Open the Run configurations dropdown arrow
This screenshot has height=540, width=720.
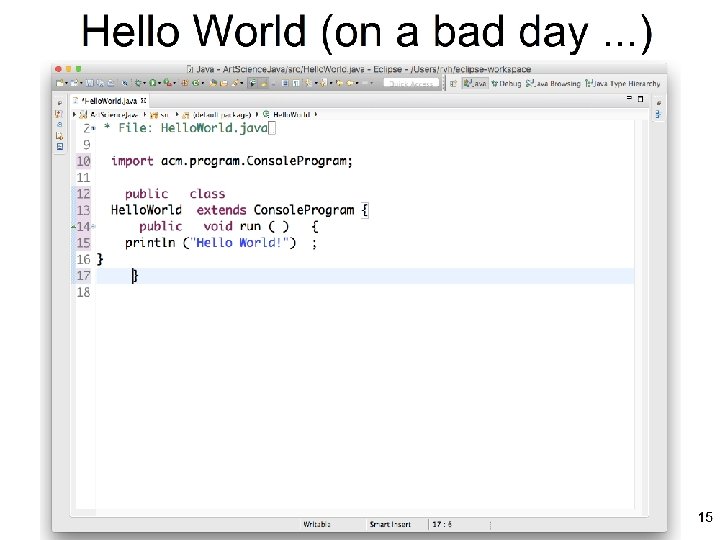(159, 84)
